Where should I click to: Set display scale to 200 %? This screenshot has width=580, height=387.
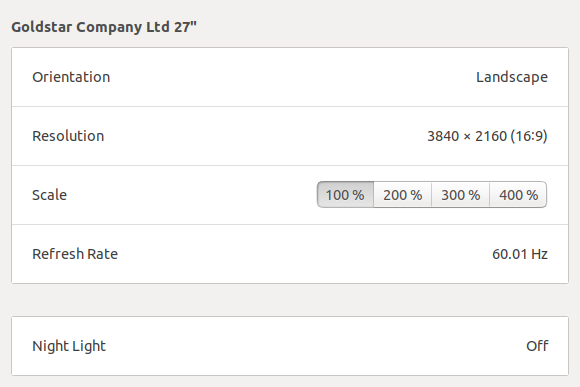402,195
